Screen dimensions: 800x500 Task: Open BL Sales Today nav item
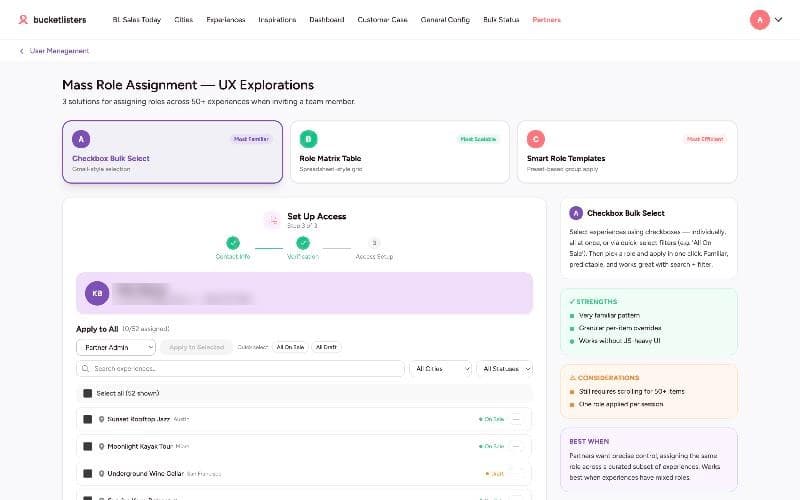pos(137,19)
